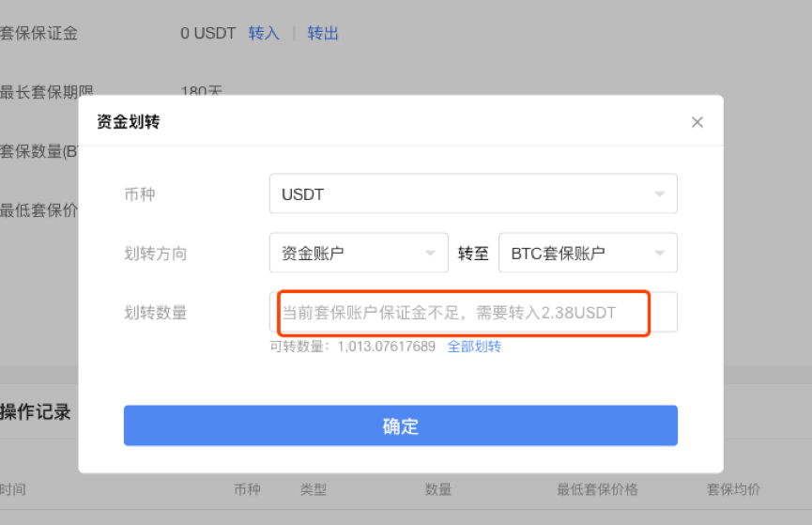Click 转出 link beside 套保保证金
The height and width of the screenshot is (525, 812).
pyautogui.click(x=323, y=34)
